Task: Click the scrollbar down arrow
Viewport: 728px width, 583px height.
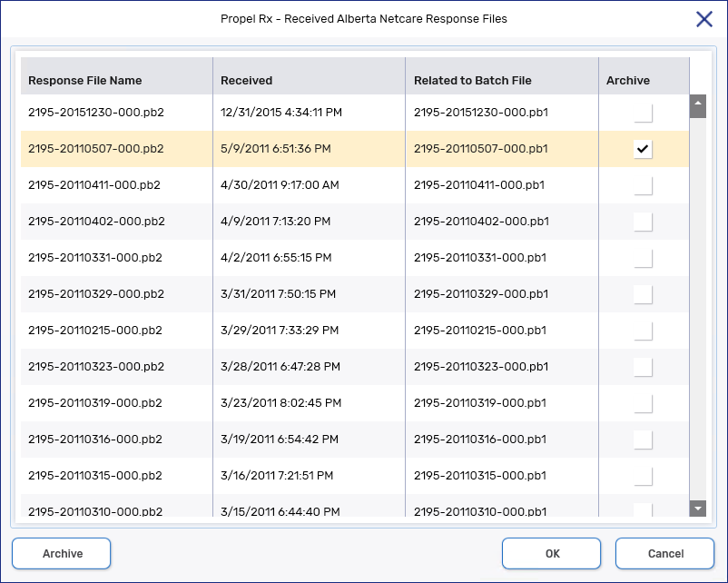Action: (698, 509)
